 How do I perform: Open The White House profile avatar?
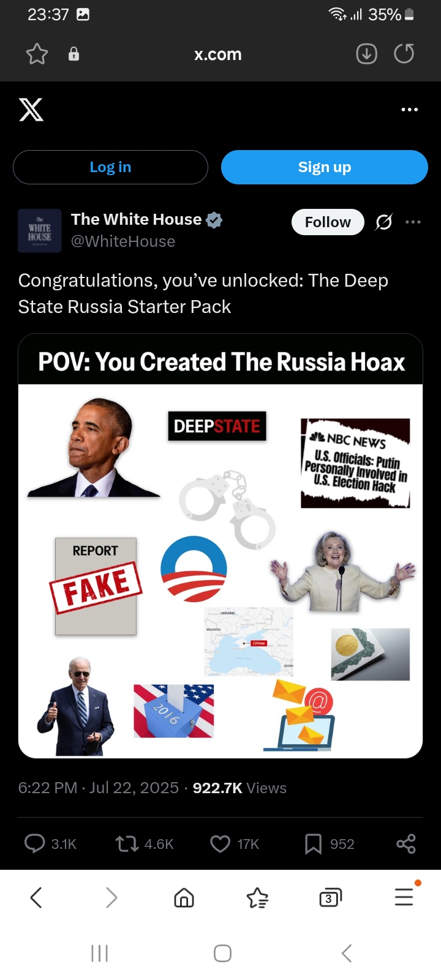tap(40, 231)
